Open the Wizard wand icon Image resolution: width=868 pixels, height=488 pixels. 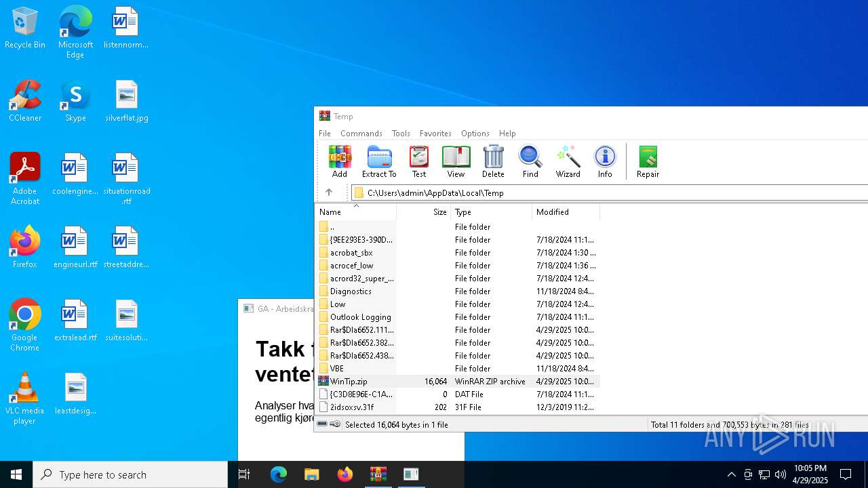tap(568, 161)
